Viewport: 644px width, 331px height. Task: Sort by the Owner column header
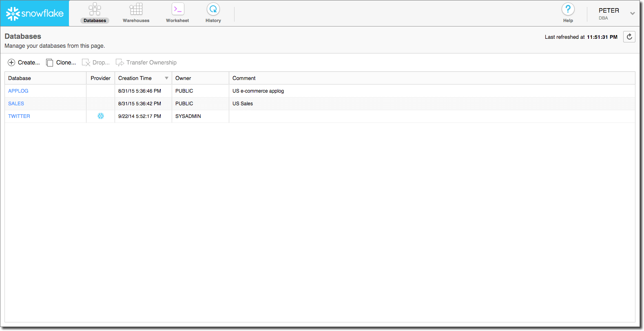click(x=200, y=78)
